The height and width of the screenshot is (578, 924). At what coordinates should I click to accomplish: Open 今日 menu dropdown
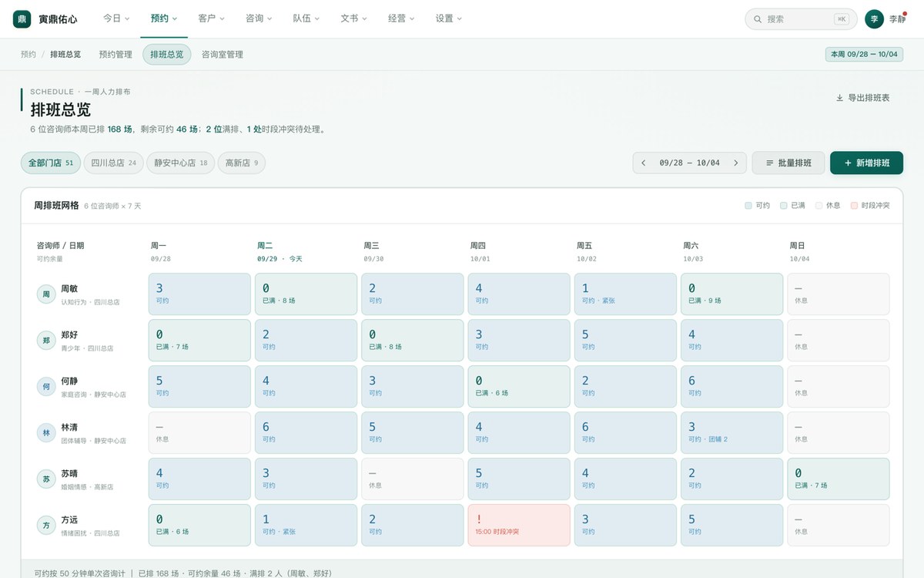click(116, 18)
